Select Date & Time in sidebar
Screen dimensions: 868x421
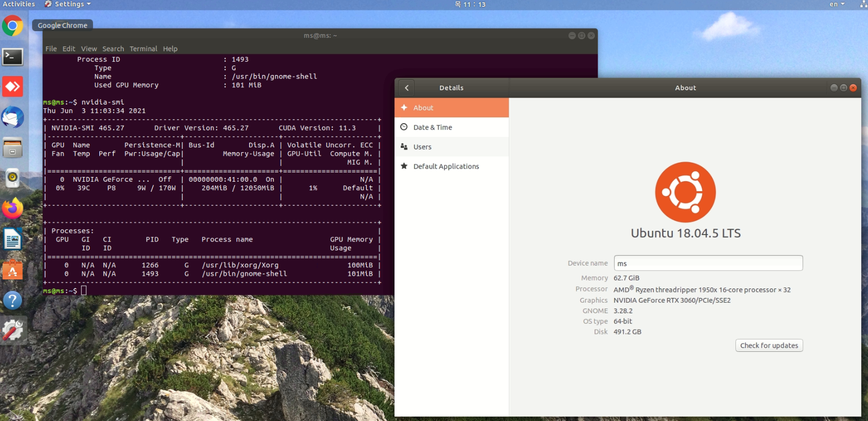(x=452, y=127)
